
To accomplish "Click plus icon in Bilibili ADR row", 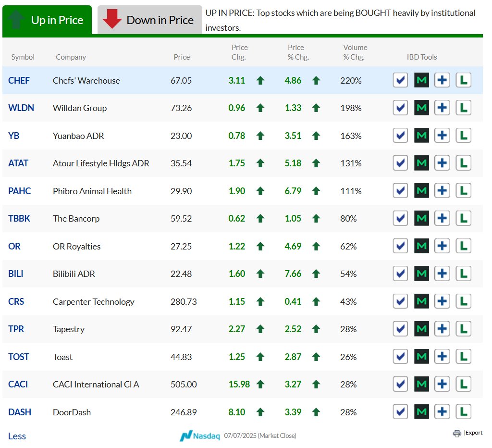I will (442, 274).
